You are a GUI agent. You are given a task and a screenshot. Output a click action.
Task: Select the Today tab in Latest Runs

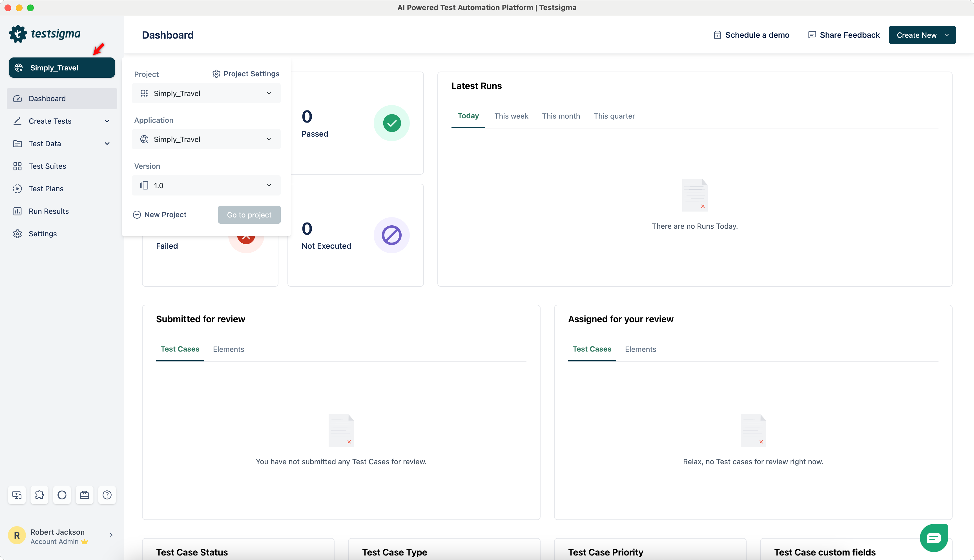(468, 116)
